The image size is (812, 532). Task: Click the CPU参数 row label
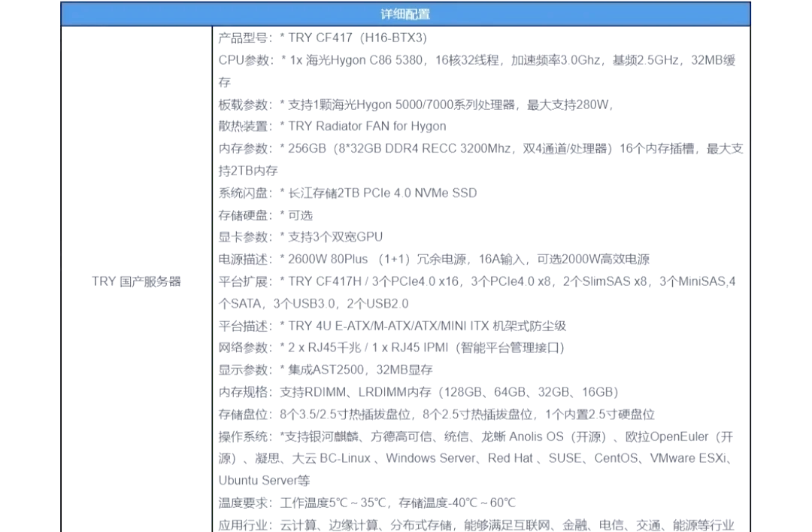tap(238, 60)
